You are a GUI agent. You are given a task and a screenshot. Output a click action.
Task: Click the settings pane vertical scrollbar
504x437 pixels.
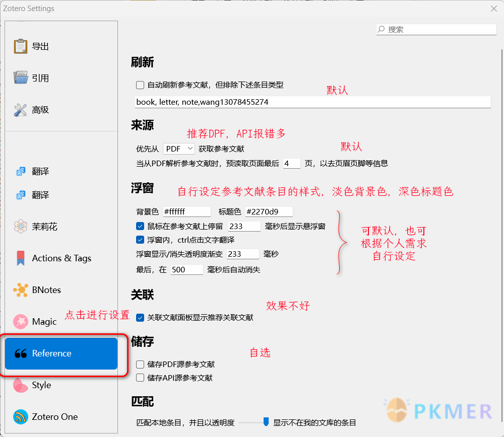tap(502, 236)
